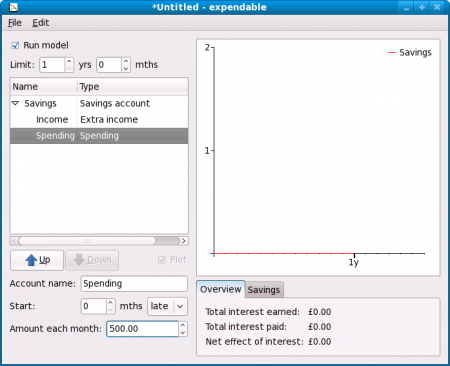Switch to the Overview tab
450x366 pixels.
click(221, 289)
